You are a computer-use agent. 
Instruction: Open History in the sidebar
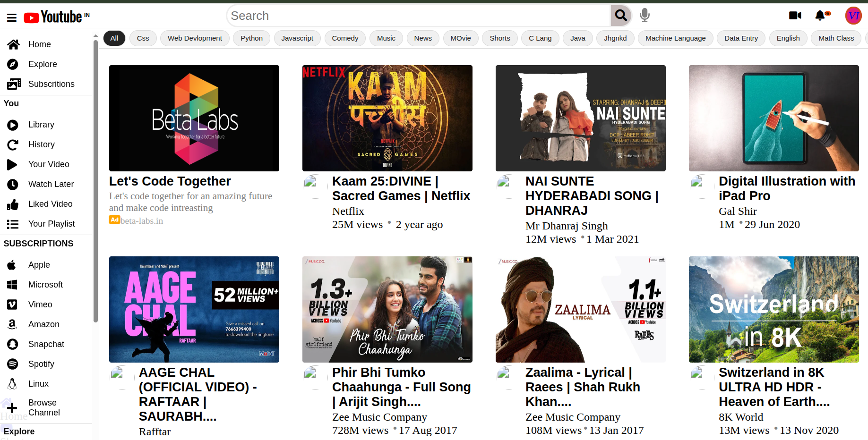pyautogui.click(x=42, y=144)
